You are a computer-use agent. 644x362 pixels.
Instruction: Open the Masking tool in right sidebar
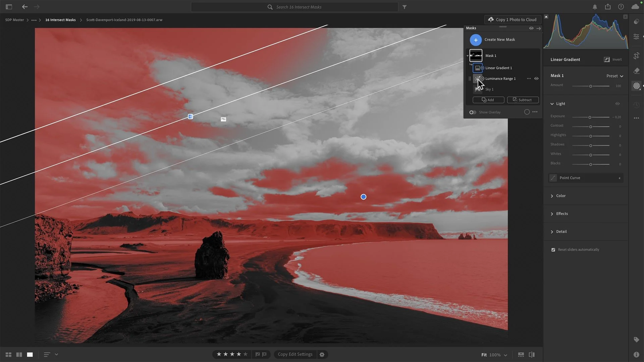coord(636,86)
